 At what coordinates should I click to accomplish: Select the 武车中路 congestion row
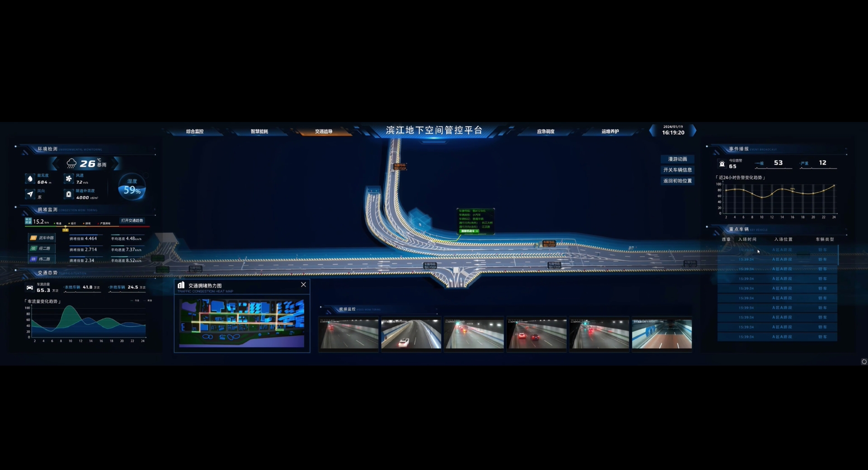point(42,238)
